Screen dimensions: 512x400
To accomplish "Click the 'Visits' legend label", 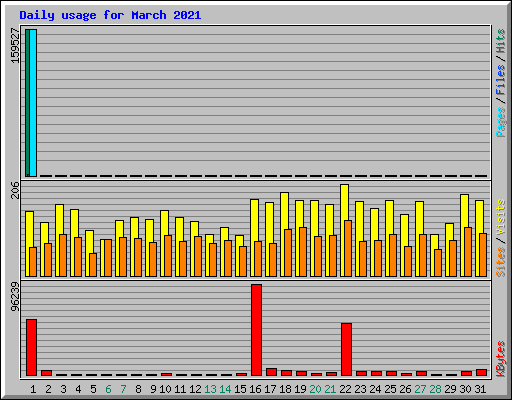I will click(x=501, y=218).
